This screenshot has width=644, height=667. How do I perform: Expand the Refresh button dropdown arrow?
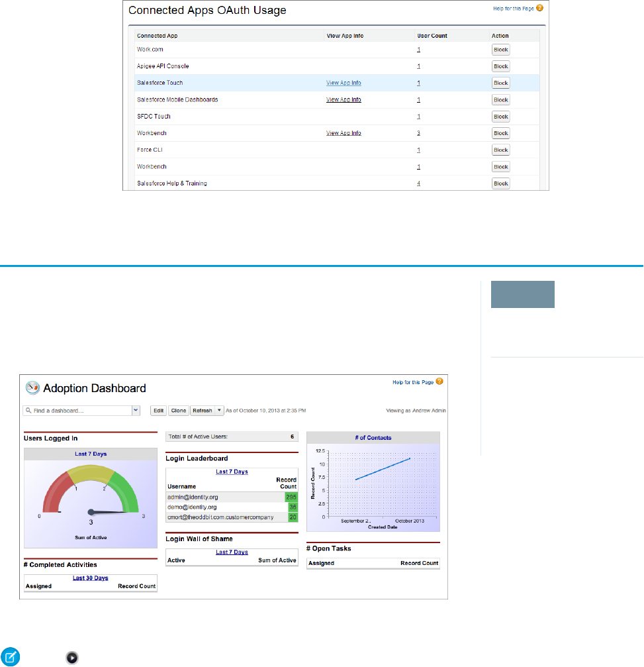219,411
